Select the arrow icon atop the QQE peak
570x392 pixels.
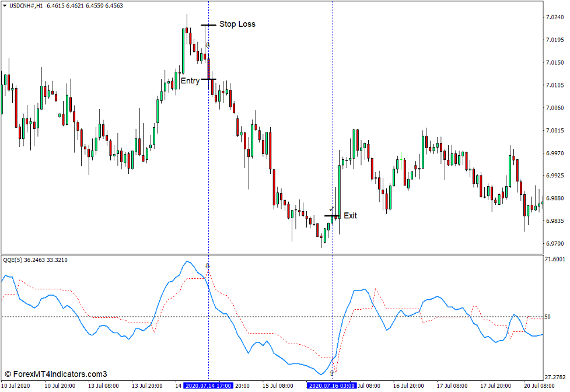click(209, 265)
